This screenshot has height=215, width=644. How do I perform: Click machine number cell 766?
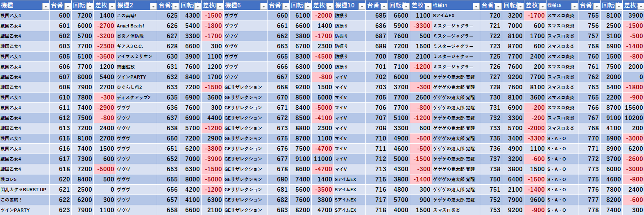pyautogui.click(x=589, y=108)
